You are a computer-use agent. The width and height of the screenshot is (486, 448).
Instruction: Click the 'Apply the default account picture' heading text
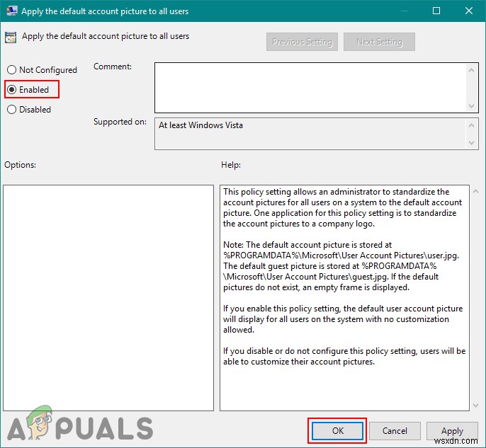pyautogui.click(x=106, y=36)
